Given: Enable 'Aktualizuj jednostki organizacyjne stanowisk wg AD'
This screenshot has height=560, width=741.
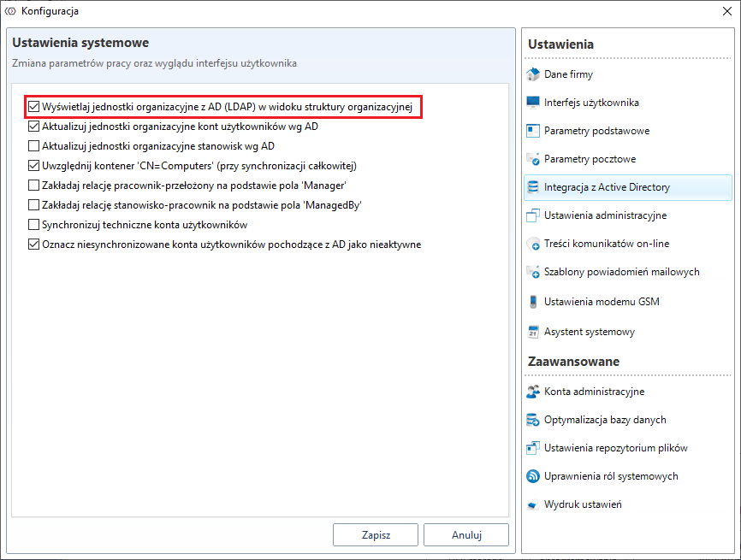Looking at the screenshot, I should point(34,146).
